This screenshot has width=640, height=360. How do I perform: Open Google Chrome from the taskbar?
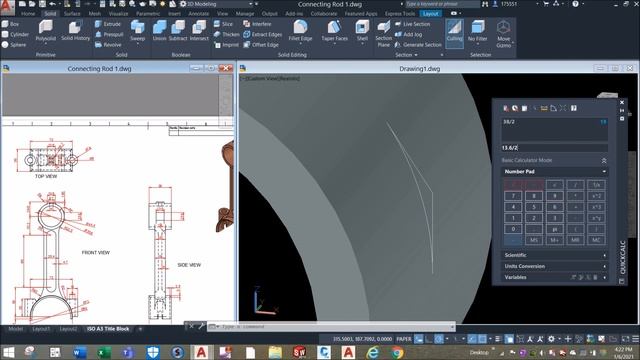(x=397, y=352)
